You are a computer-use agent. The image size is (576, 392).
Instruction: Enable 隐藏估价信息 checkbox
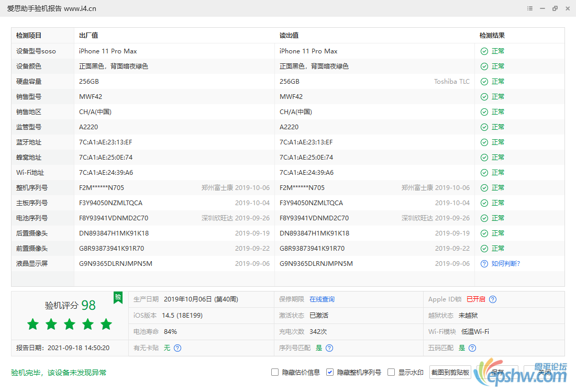tap(275, 372)
